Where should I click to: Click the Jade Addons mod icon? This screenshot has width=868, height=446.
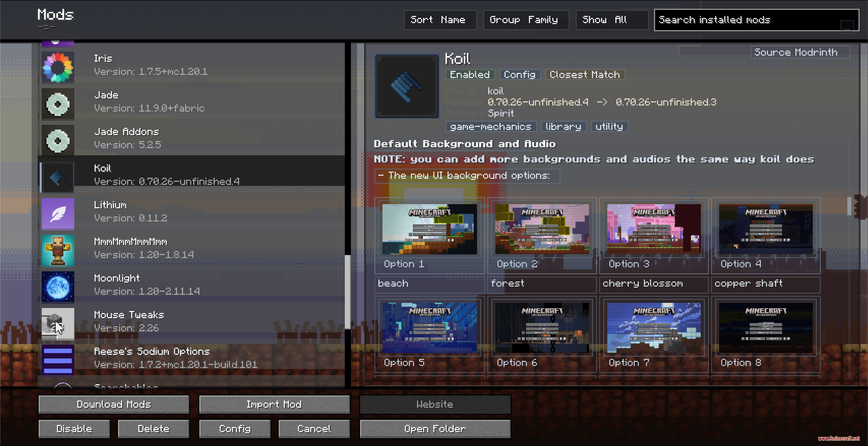tap(58, 141)
